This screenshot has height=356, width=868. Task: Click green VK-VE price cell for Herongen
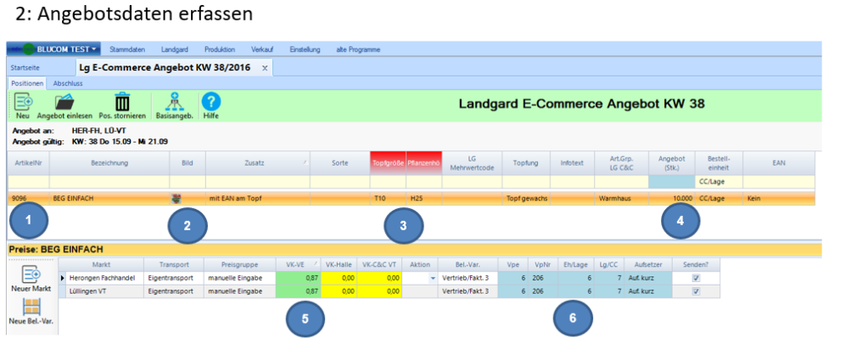(x=295, y=278)
